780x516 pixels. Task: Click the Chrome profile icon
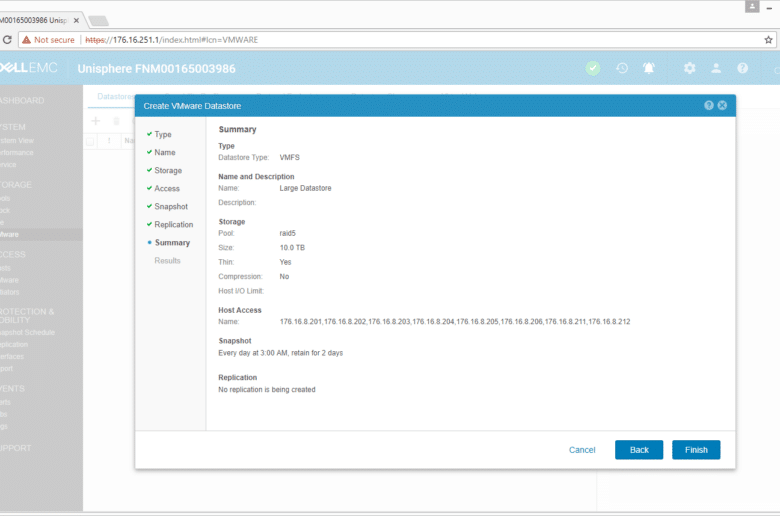coord(752,6)
